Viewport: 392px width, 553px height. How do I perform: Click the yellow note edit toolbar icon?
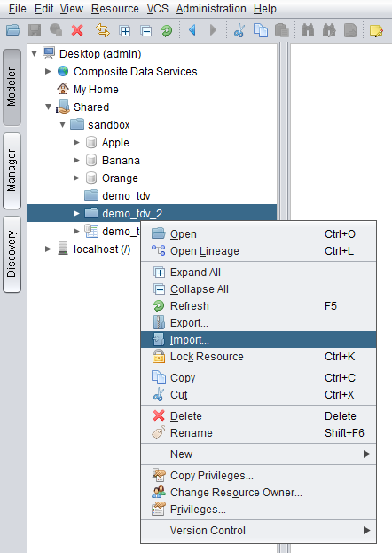(376, 30)
